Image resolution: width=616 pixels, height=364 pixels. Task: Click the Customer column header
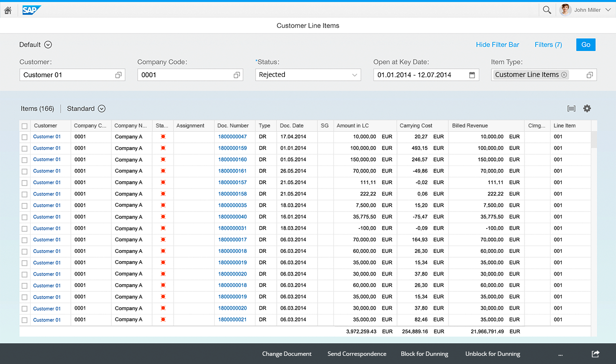click(x=51, y=126)
